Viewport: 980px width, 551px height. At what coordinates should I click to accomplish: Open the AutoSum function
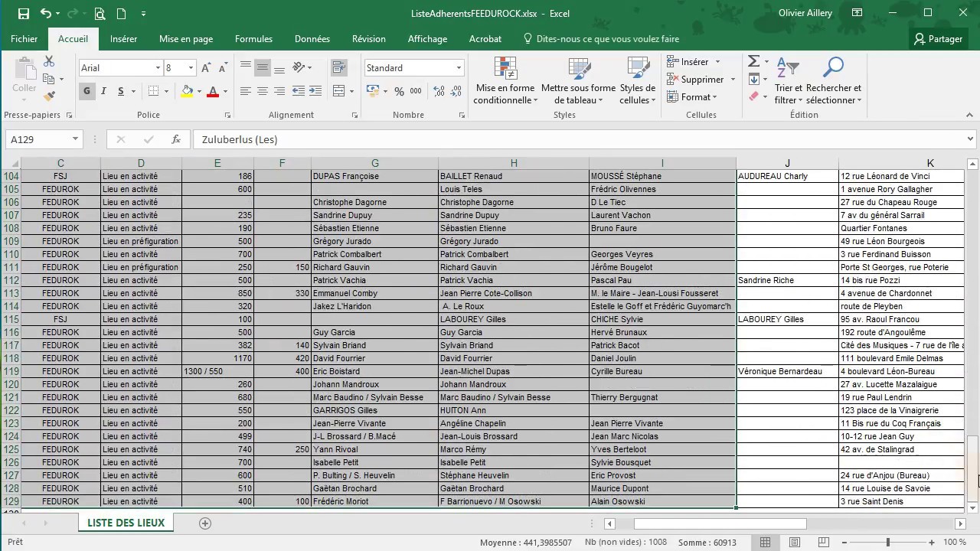point(753,61)
